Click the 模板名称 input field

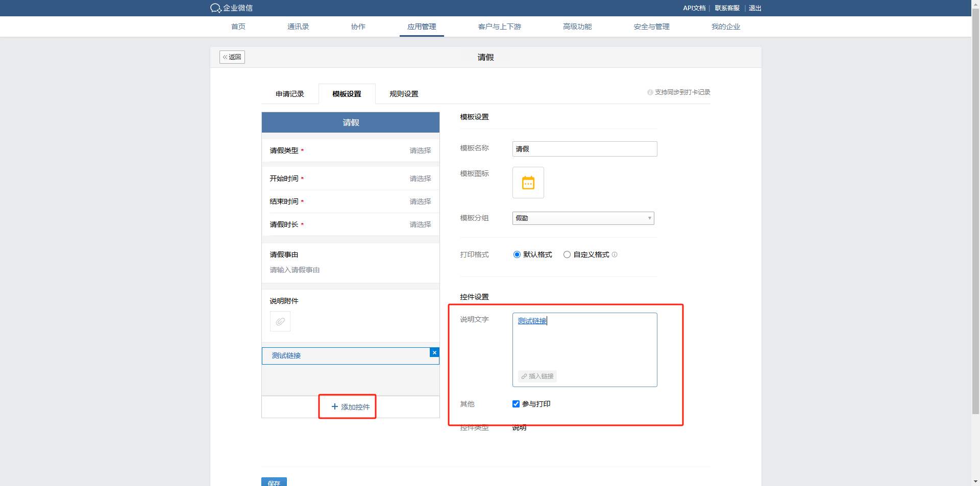(585, 149)
